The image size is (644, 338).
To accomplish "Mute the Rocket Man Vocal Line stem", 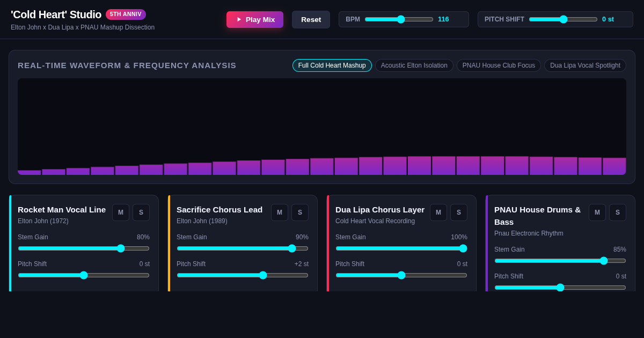I will click(x=121, y=212).
